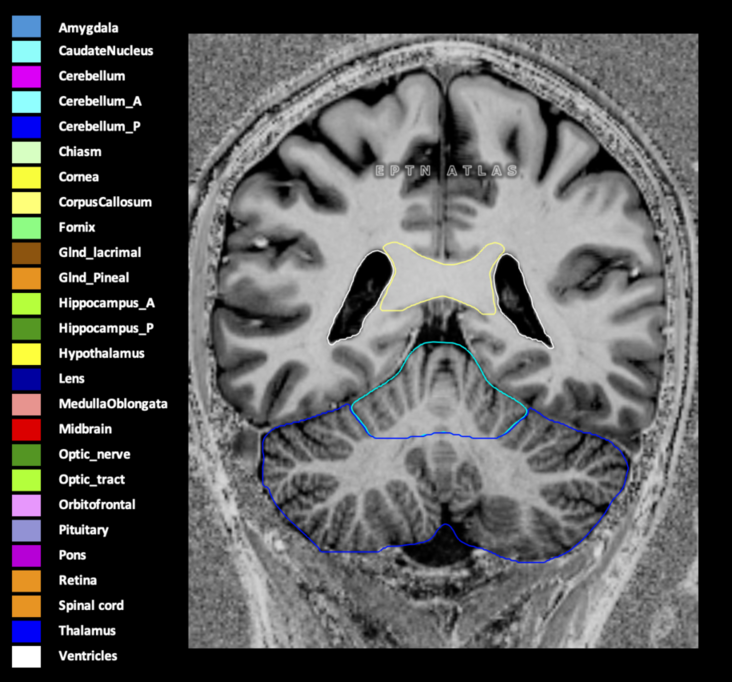
Task: Click the Pituitary lavender swatch
Action: tap(26, 531)
